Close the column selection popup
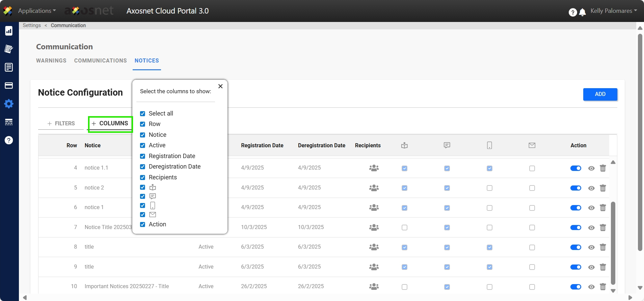The height and width of the screenshot is (301, 644). 220,86
